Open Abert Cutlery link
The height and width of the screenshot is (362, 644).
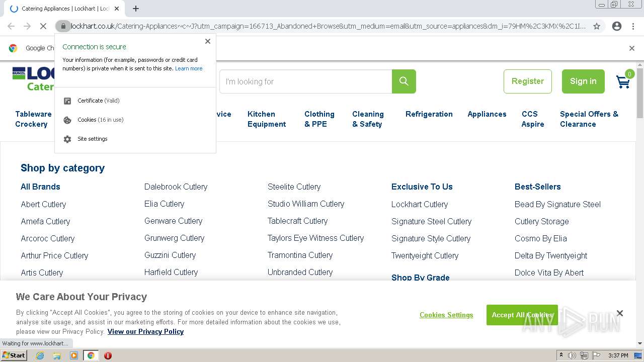coord(43,204)
